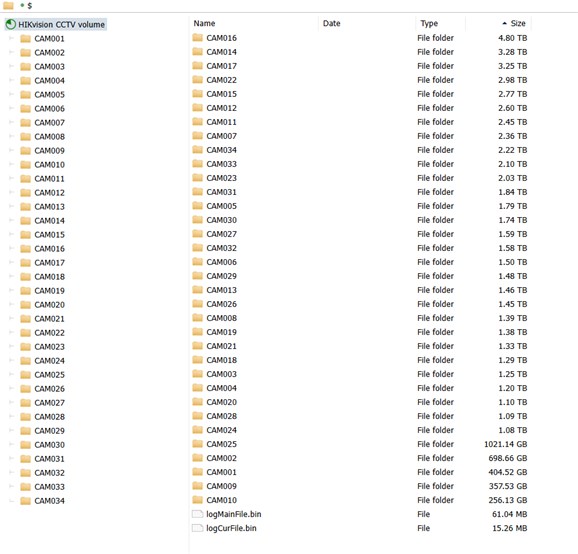
Task: Click the CAM012 folder icon in the tree
Action: coord(25,192)
